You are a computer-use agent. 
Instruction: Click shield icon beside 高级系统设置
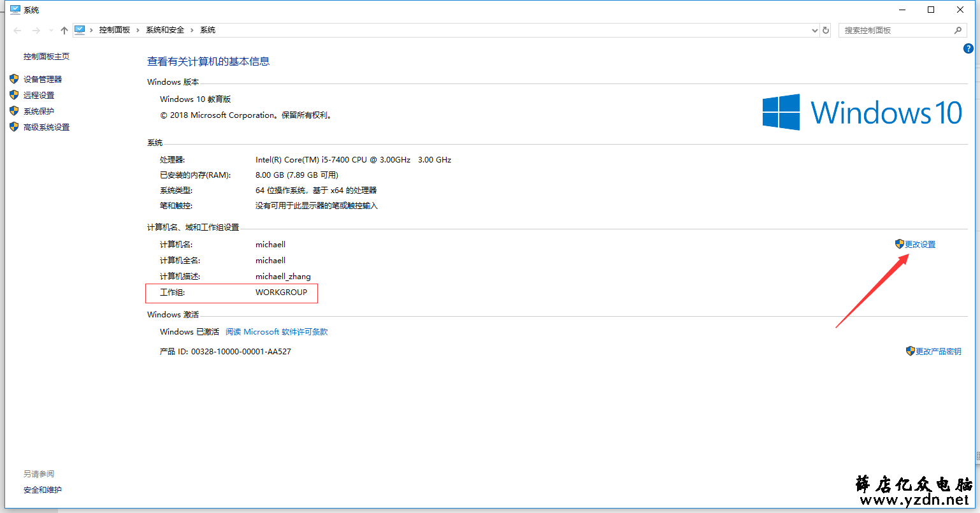coord(14,127)
